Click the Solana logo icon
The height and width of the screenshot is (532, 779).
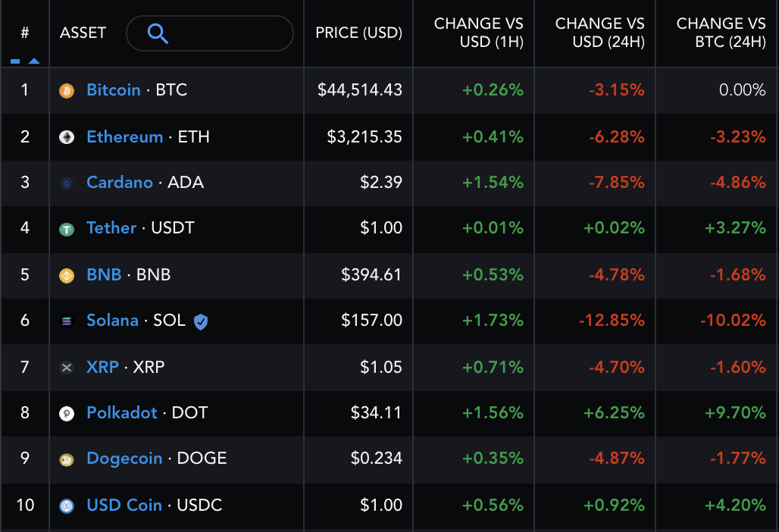[67, 321]
